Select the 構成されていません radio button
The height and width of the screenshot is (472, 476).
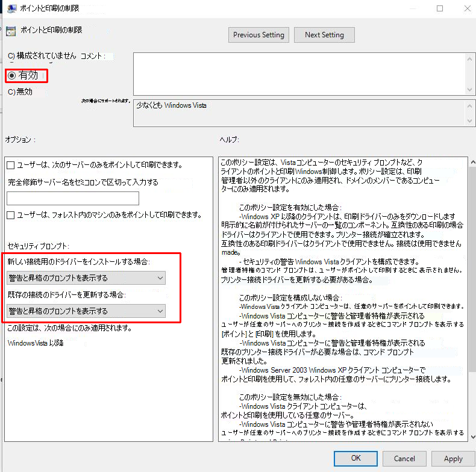click(11, 56)
